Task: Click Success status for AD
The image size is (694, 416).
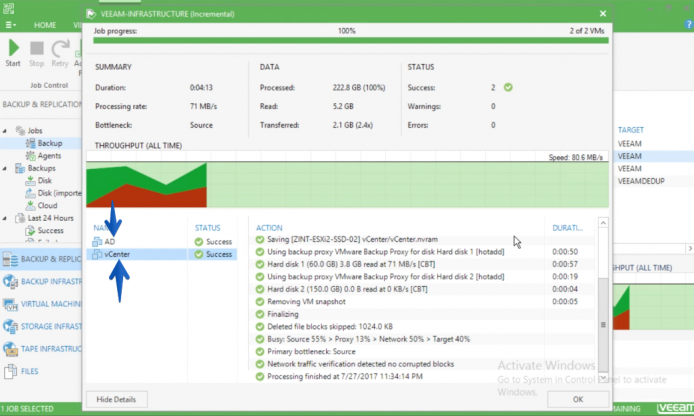Action: coord(213,242)
